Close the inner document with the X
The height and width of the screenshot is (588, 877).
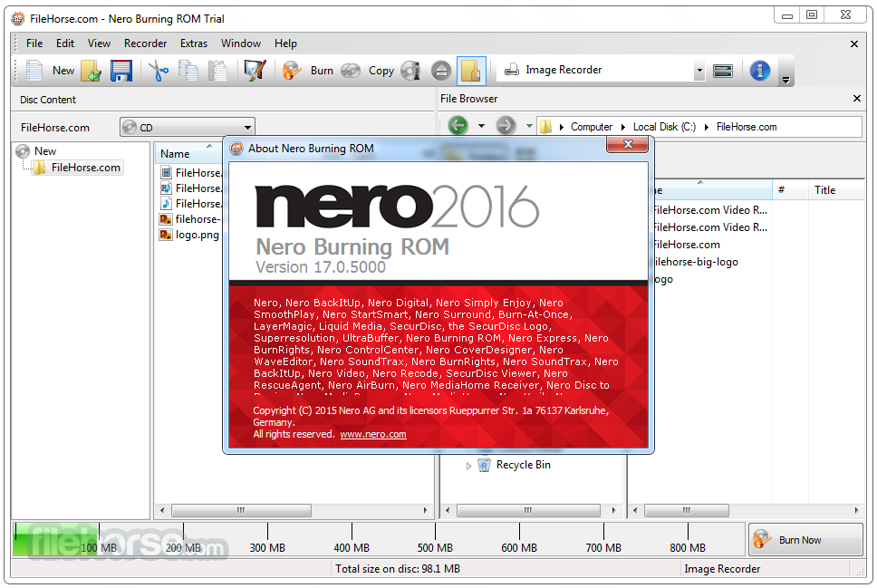(x=854, y=43)
